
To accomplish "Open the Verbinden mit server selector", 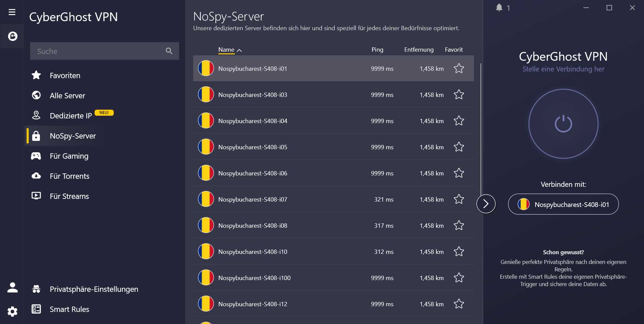I will 563,204.
